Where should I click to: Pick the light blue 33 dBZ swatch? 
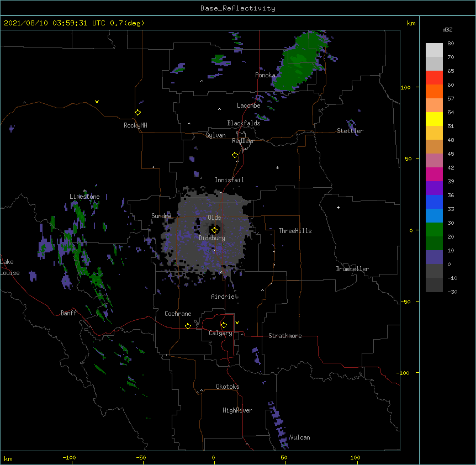coord(434,216)
